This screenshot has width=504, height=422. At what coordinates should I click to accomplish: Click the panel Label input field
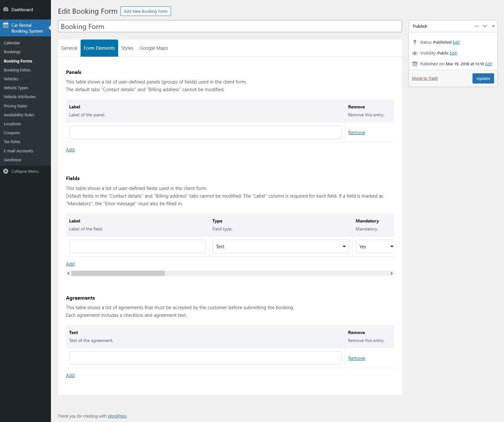pyautogui.click(x=205, y=132)
